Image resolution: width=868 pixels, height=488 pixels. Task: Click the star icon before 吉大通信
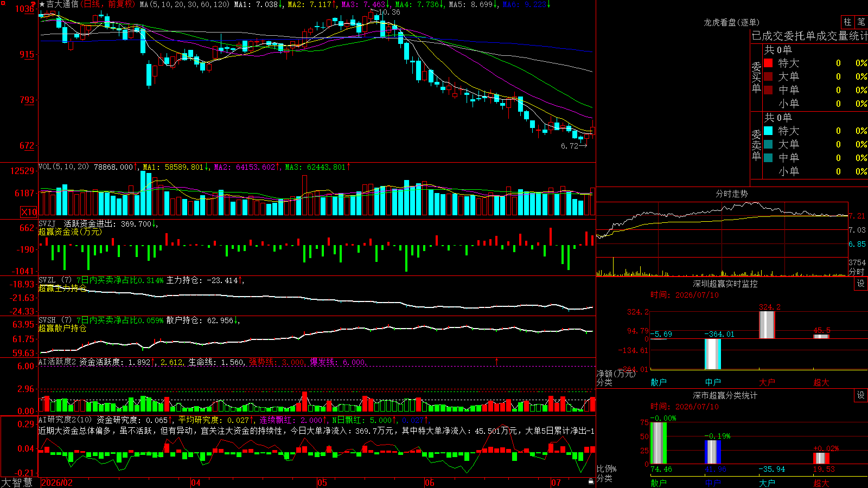(x=42, y=4)
